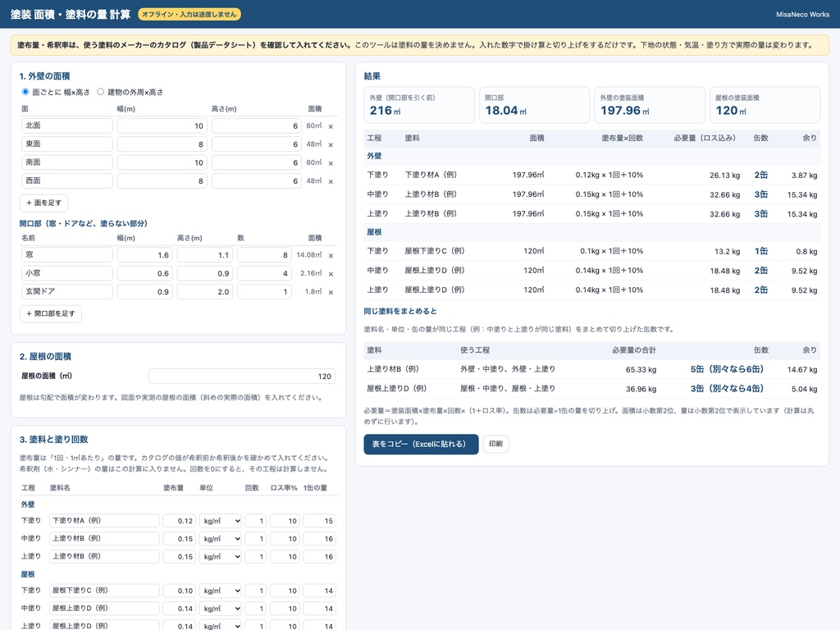Click the 18.04㎡ 開口部 summary value
This screenshot has width=840, height=630.
[505, 111]
